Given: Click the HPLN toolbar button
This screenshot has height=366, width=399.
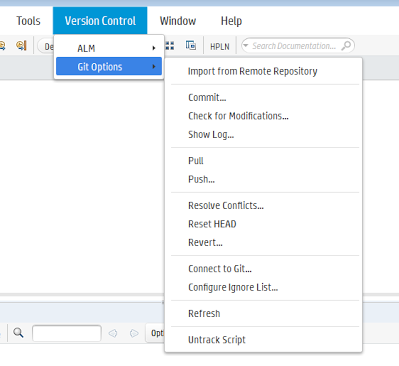Looking at the screenshot, I should tap(220, 46).
